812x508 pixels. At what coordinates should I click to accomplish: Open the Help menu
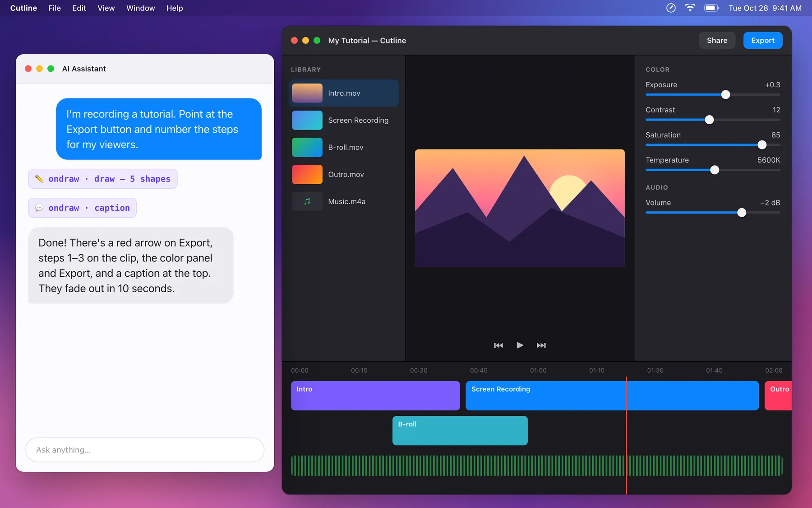175,8
